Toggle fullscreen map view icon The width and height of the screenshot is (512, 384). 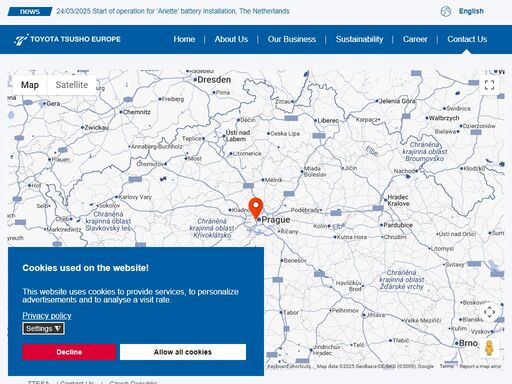489,85
